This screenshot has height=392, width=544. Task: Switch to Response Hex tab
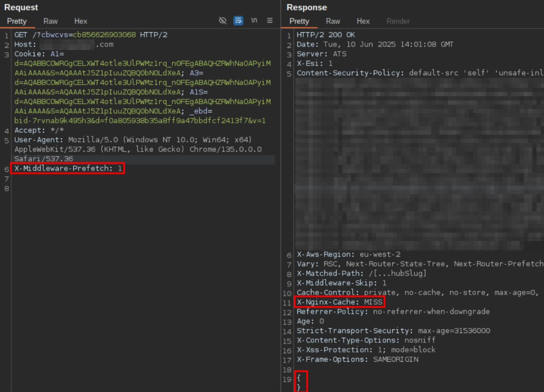363,21
